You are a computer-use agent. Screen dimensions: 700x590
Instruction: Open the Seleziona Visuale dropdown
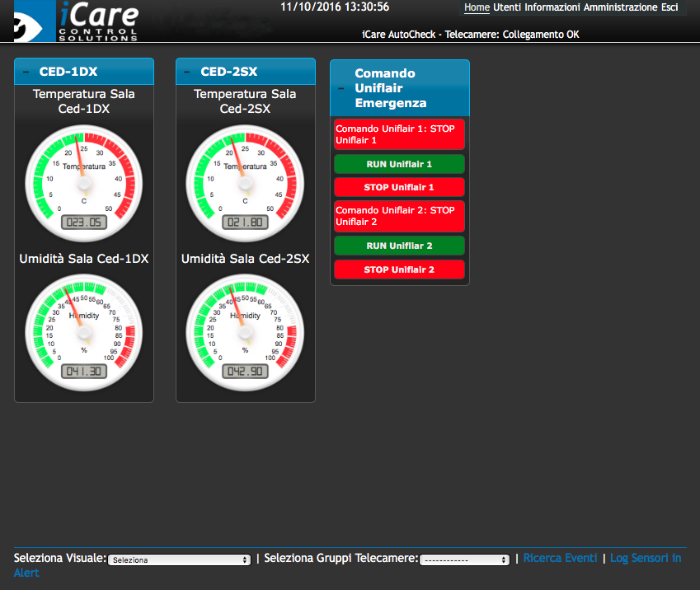tap(179, 560)
